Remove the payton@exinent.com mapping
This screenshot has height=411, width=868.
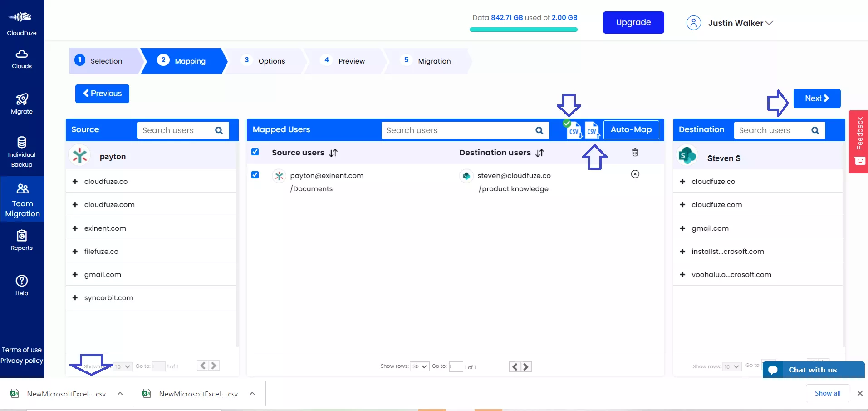pos(635,174)
